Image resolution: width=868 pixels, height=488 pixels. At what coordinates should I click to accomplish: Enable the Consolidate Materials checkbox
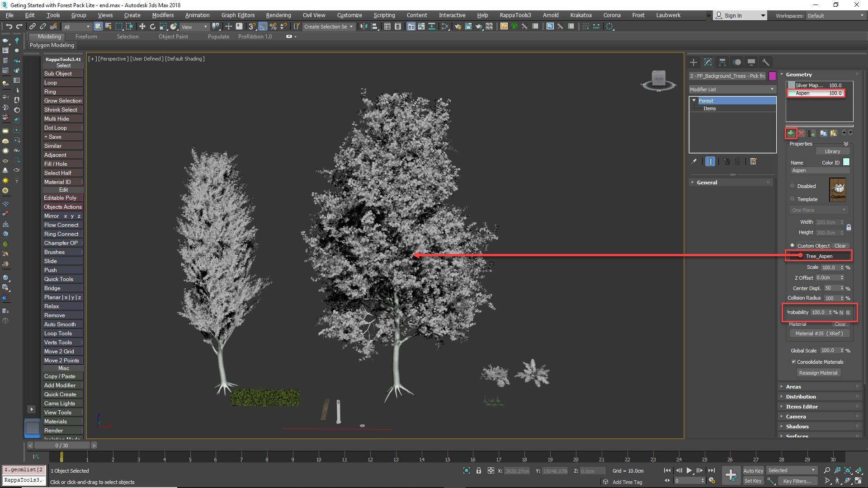(794, 361)
